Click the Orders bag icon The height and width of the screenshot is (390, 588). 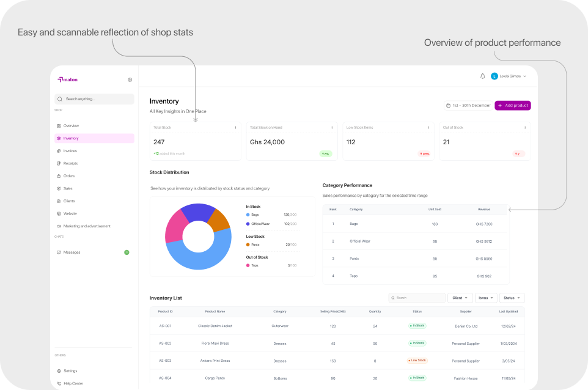tap(59, 176)
